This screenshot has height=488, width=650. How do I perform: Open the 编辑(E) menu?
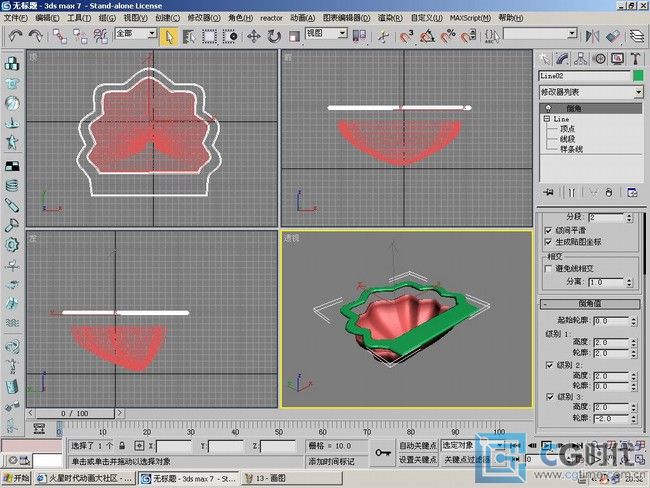[x=47, y=18]
